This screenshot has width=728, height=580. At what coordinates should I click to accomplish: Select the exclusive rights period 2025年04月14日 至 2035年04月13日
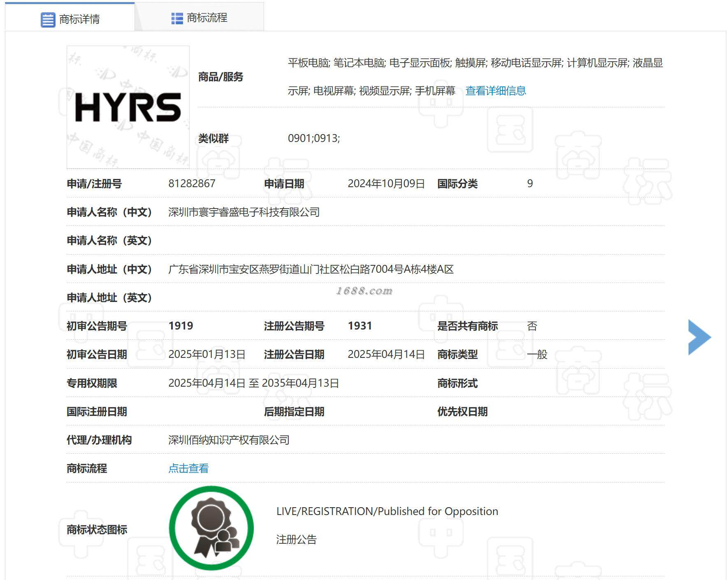tap(254, 383)
